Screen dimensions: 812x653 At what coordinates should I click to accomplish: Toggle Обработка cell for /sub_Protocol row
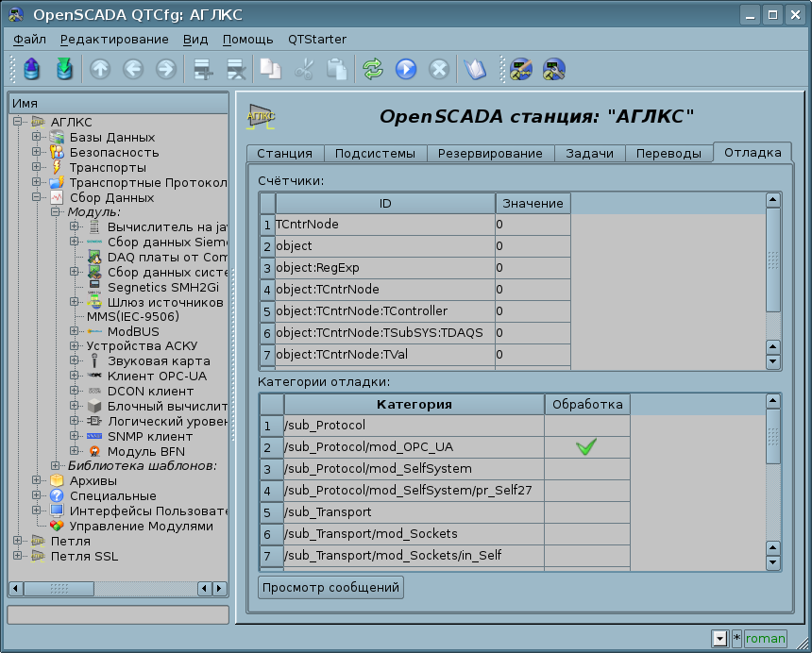coord(586,426)
